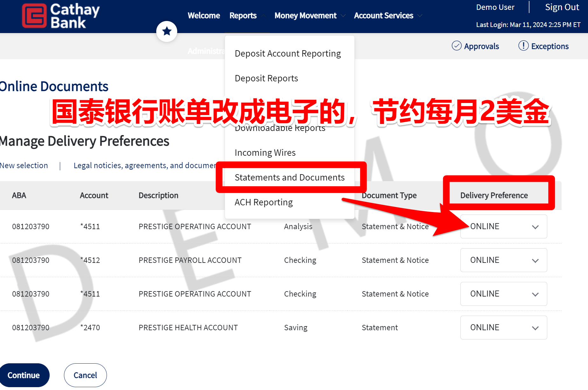Open delivery dropdown for *4511 Checking row
Image resolution: width=588 pixels, height=390 pixels.
click(504, 294)
